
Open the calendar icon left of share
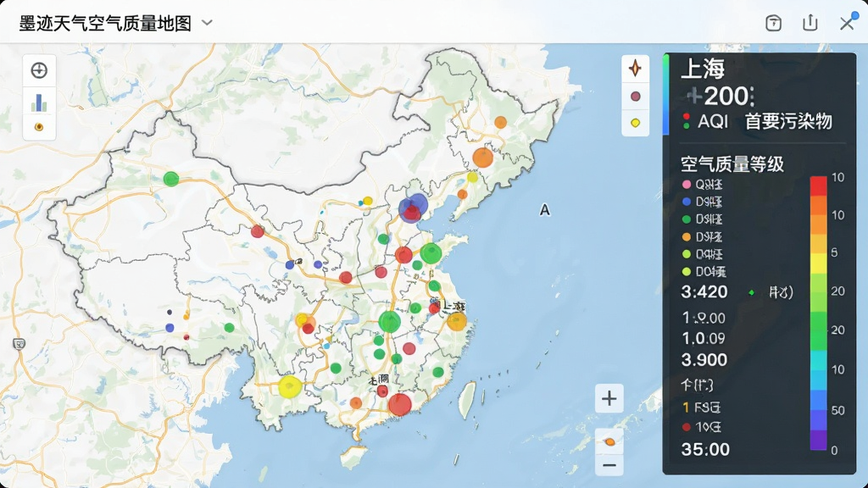[773, 23]
